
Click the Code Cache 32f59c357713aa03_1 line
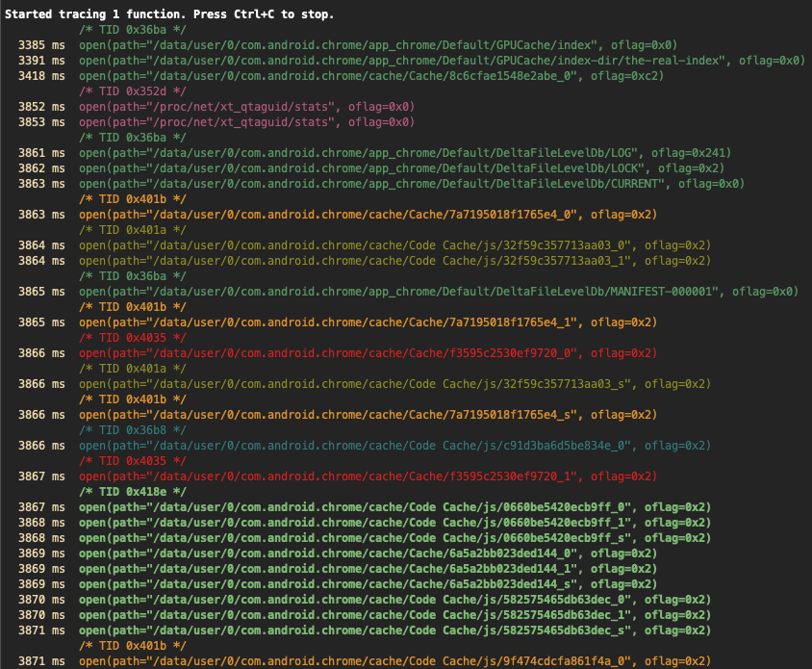[394, 261]
